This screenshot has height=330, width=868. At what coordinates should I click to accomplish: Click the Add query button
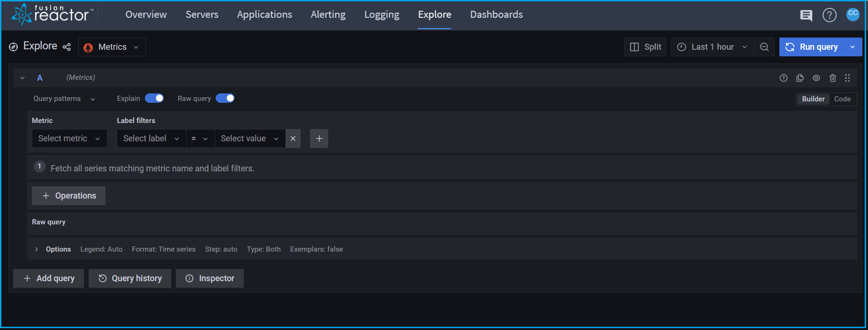point(49,278)
